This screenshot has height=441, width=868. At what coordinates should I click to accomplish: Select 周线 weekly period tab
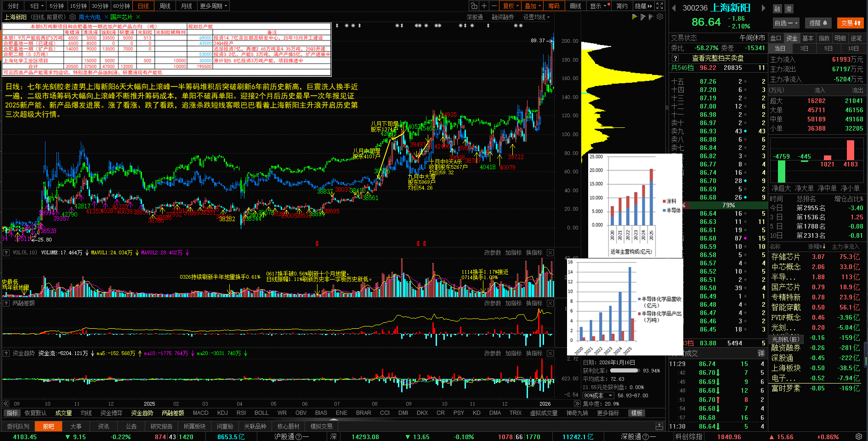click(x=165, y=6)
